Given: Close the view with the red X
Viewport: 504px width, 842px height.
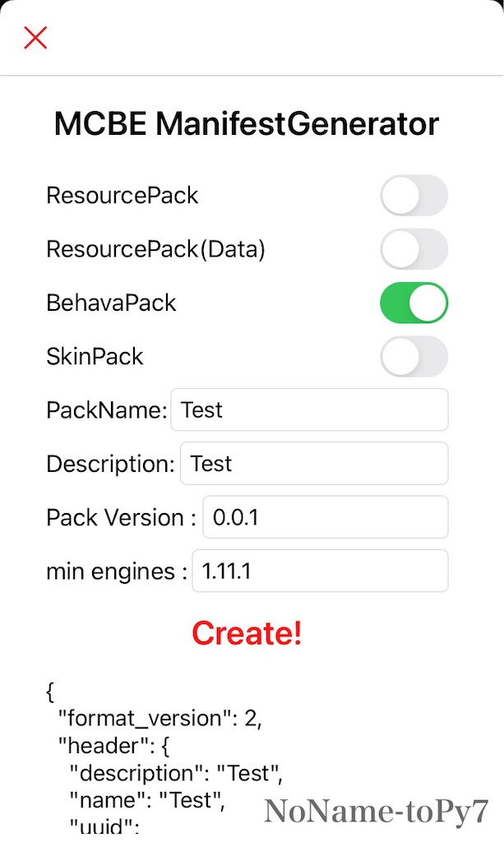Looking at the screenshot, I should [x=35, y=38].
